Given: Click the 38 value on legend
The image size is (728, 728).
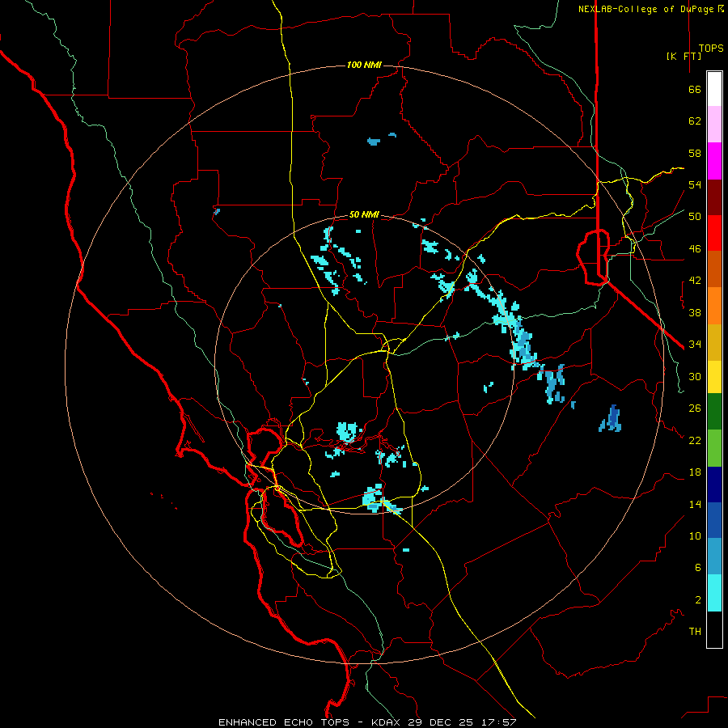Looking at the screenshot, I should click(695, 312).
